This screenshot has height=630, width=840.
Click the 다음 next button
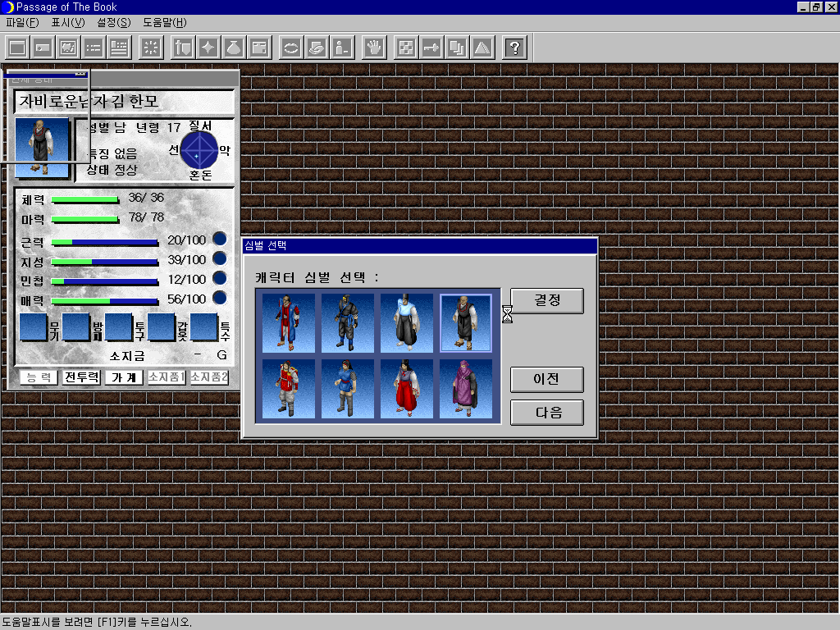pos(547,413)
